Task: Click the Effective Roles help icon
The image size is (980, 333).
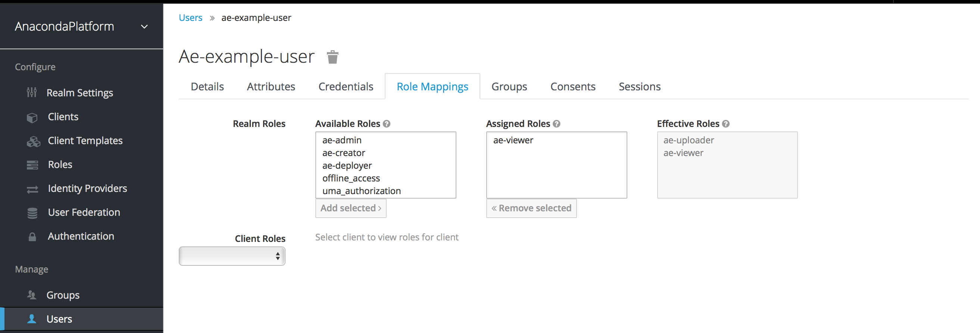Action: tap(725, 124)
